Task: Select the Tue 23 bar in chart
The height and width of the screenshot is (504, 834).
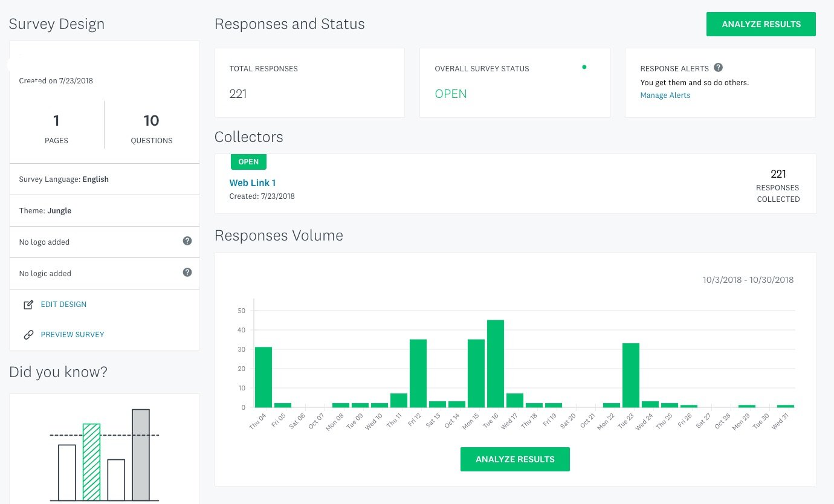Action: pyautogui.click(x=631, y=375)
